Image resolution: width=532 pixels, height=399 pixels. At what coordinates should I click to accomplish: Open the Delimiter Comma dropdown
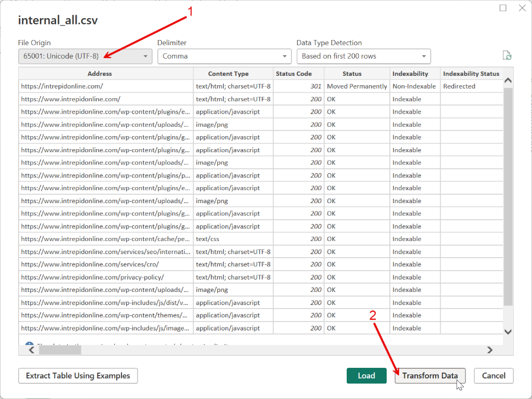pyautogui.click(x=224, y=57)
